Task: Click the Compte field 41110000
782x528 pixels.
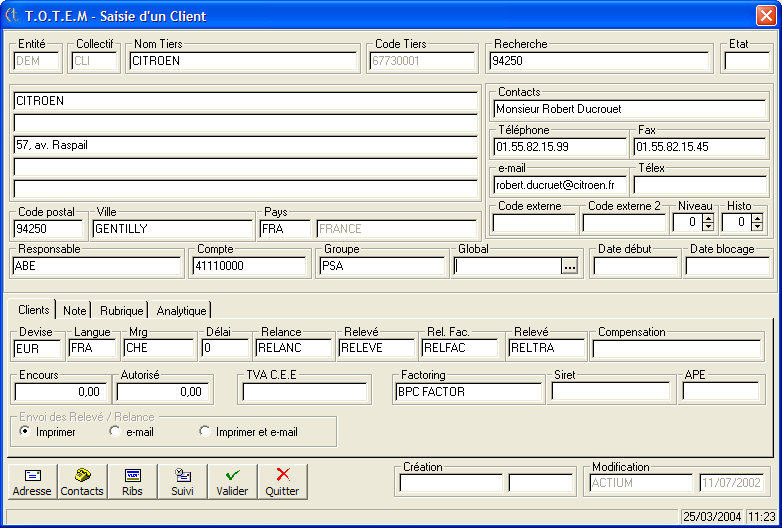Action: 249,266
